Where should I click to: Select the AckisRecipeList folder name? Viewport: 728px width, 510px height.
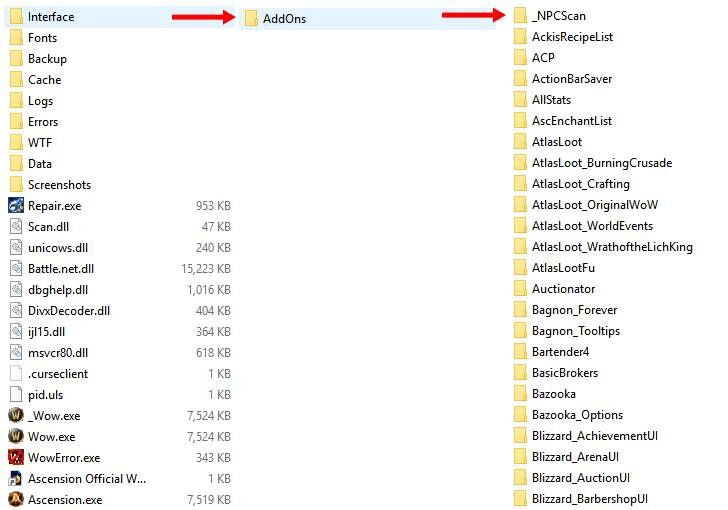pos(572,37)
